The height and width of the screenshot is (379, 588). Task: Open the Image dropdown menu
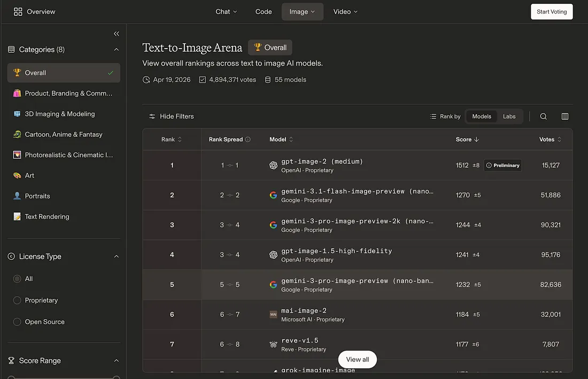coord(302,12)
